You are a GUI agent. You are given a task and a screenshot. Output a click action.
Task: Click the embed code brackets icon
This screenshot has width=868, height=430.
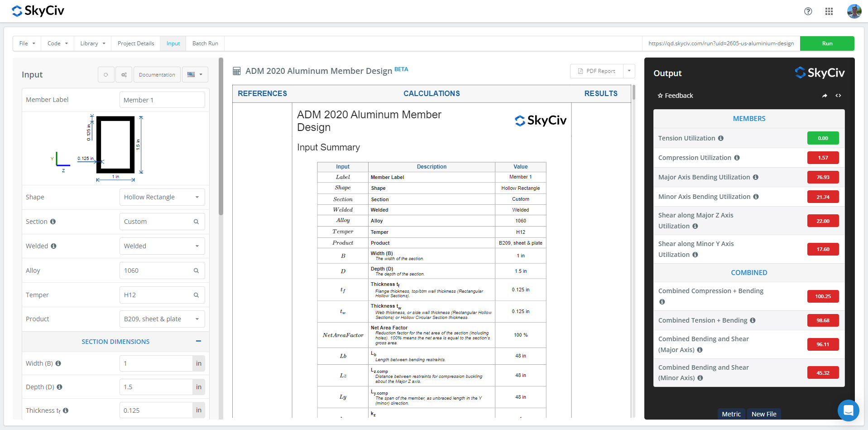point(838,96)
